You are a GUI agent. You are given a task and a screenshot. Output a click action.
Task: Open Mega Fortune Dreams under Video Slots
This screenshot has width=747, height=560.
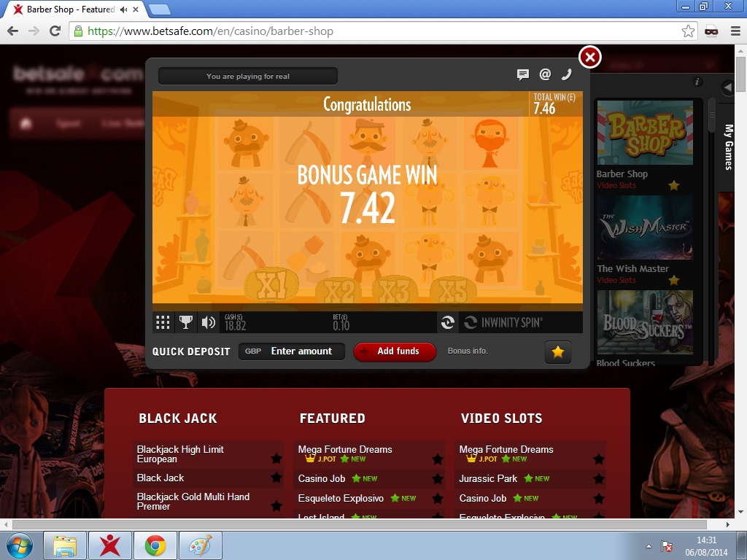[x=506, y=449]
